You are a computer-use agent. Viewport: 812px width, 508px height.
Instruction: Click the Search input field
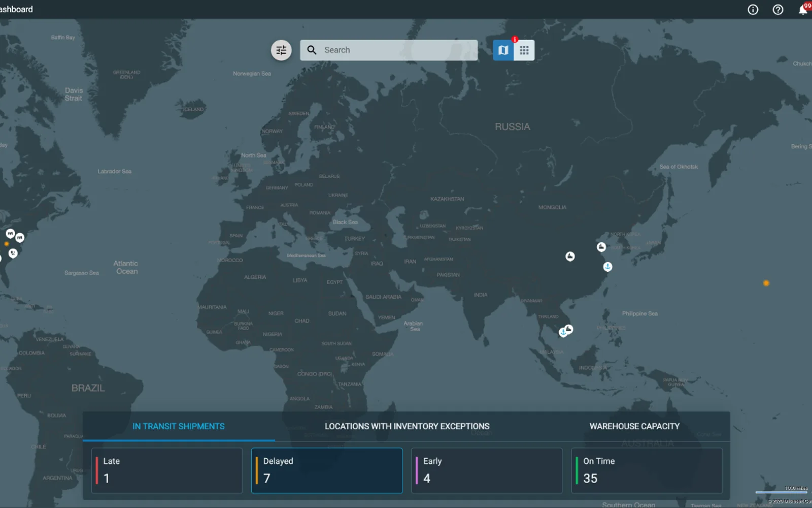click(389, 50)
